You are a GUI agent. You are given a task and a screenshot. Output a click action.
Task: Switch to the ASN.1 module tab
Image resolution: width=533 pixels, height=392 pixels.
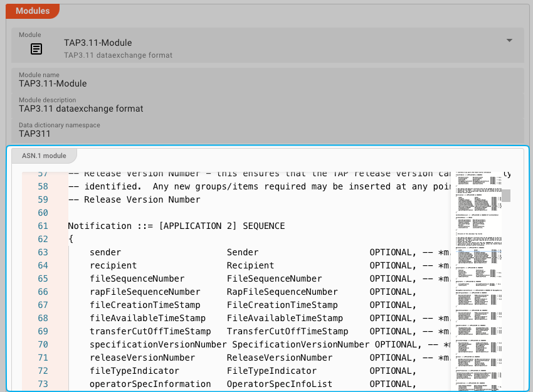tap(44, 157)
